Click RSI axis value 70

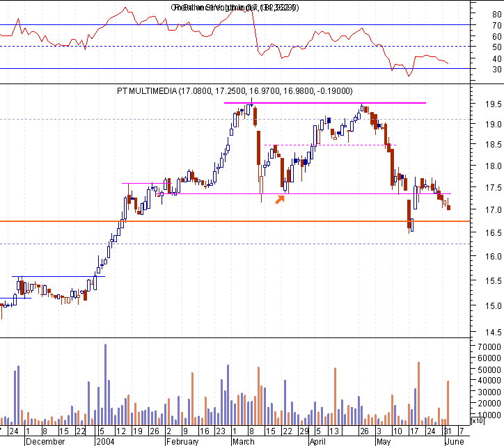pyautogui.click(x=496, y=25)
